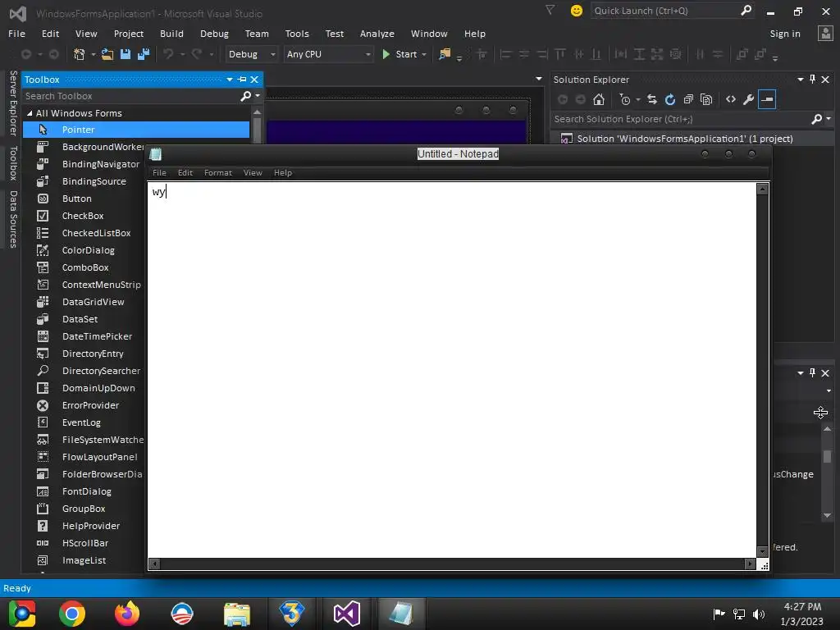Select Pointer in Toolbox
The width and height of the screenshot is (840, 630).
136,130
